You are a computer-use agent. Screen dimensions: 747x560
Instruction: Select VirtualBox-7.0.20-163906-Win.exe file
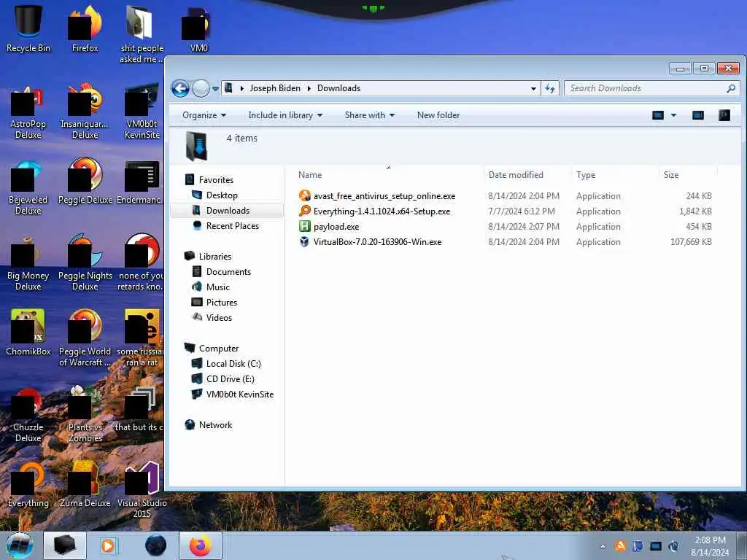(370, 241)
